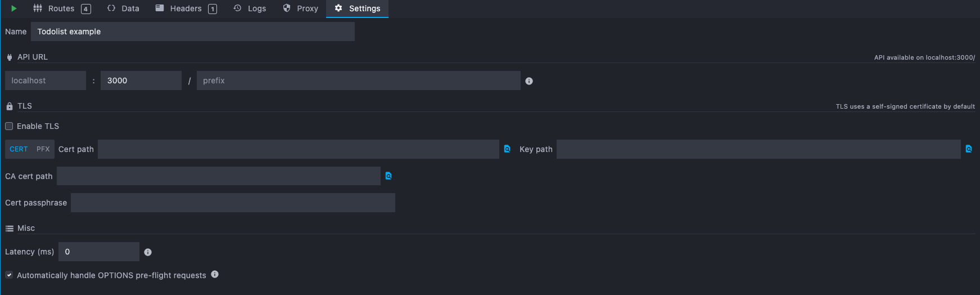Screen dimensions: 980x295
Task: Show the Proxy tab
Action: 301,8
